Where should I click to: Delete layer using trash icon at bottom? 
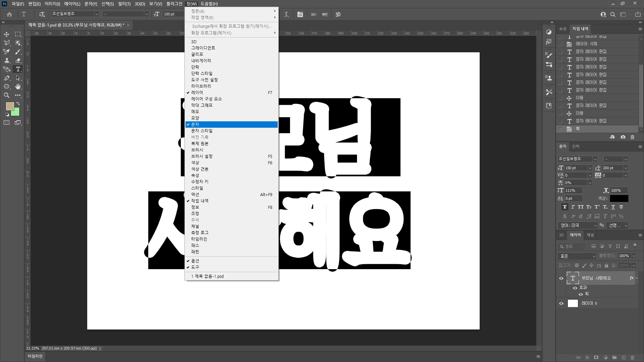632,358
